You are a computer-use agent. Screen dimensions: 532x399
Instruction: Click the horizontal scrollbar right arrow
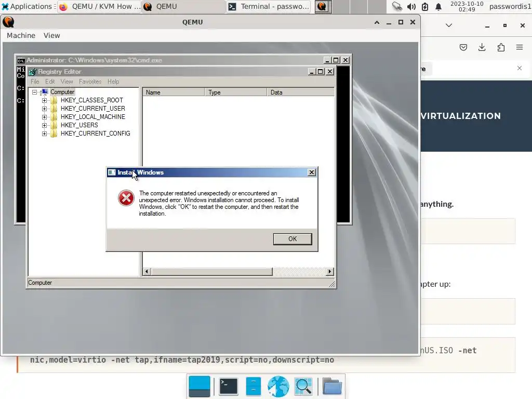pyautogui.click(x=330, y=271)
